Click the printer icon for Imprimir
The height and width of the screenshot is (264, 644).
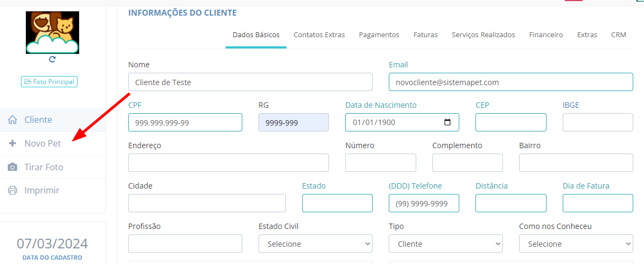(x=12, y=190)
